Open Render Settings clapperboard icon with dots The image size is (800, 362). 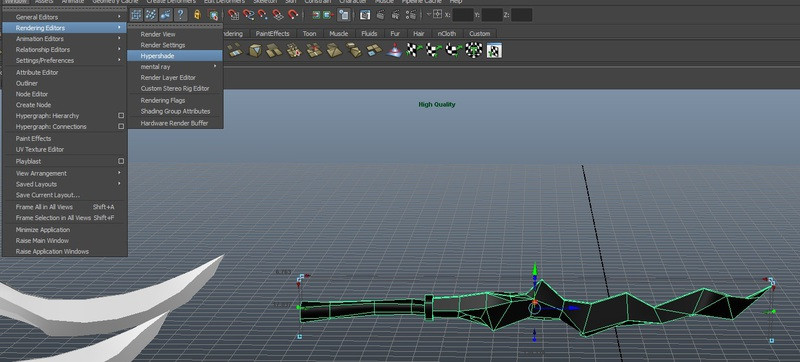[x=410, y=15]
